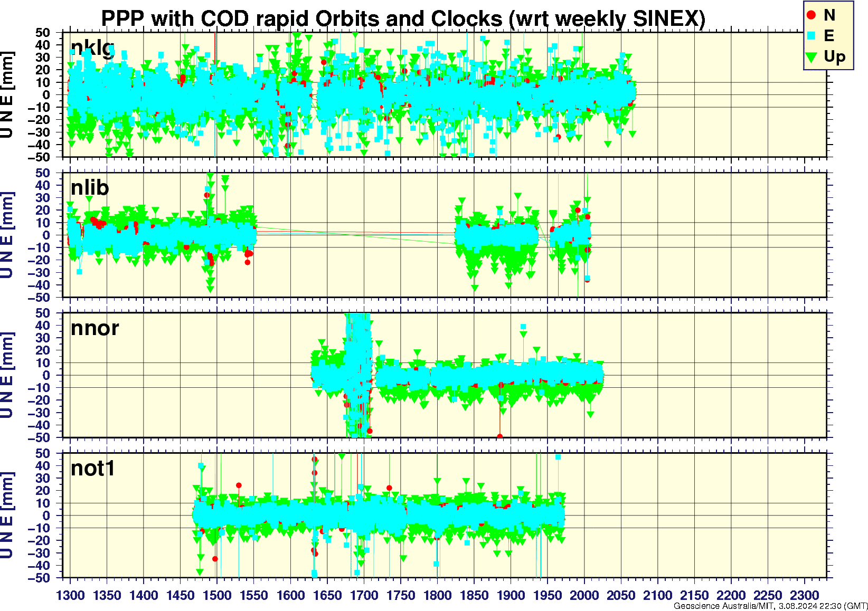Click the nnor station label
Viewport: 868px width, 611px height.
(95, 328)
